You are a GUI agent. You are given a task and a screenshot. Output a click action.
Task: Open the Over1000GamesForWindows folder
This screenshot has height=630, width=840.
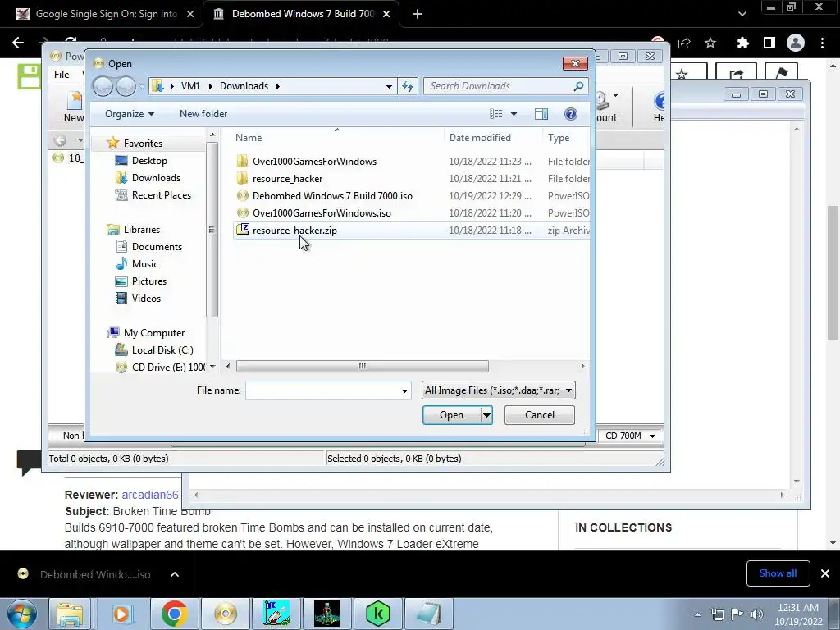point(314,162)
